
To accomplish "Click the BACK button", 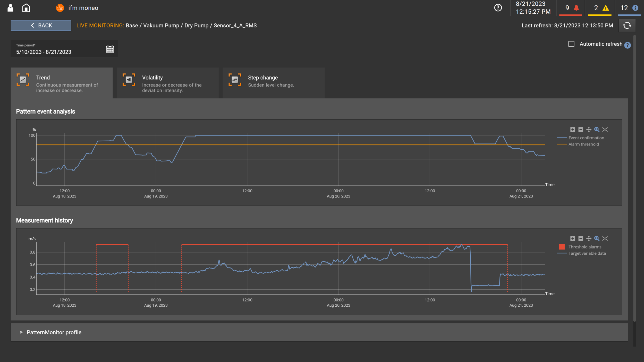I will (40, 25).
